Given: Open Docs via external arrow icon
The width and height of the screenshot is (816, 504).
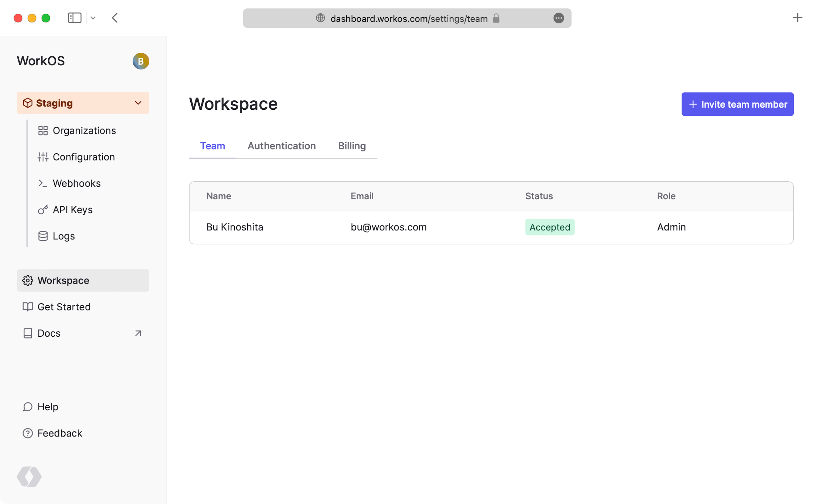Looking at the screenshot, I should [x=138, y=333].
